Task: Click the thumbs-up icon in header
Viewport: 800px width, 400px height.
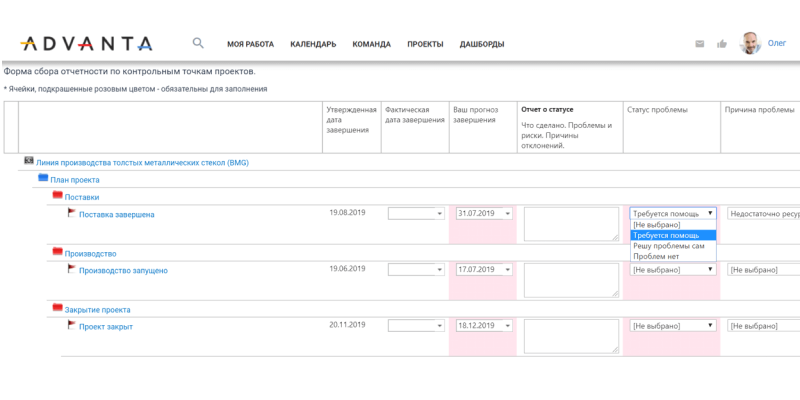Action: (x=721, y=44)
